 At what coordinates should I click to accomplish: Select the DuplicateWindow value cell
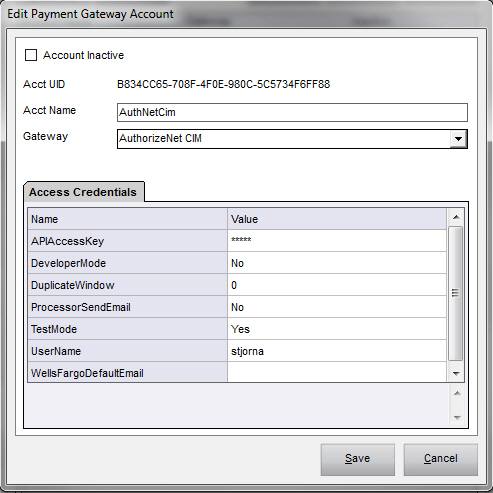click(337, 285)
